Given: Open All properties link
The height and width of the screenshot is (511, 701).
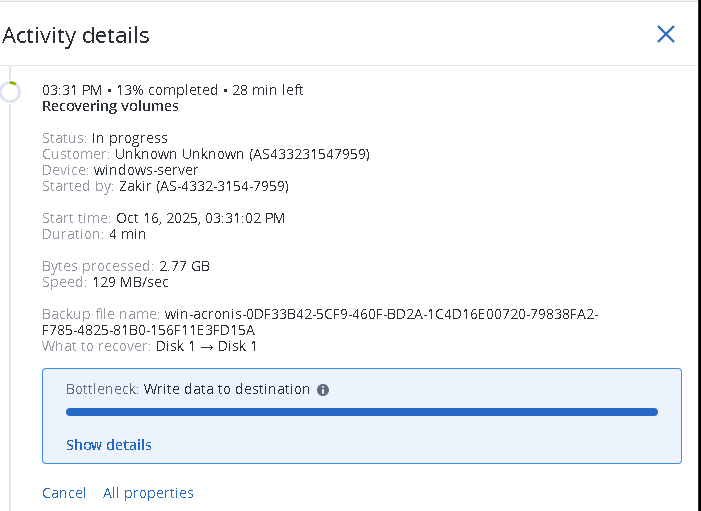Looking at the screenshot, I should point(148,493).
